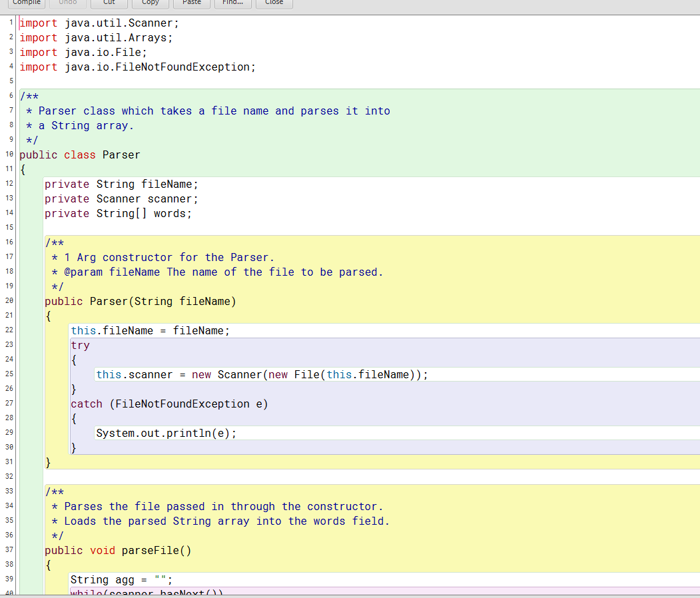This screenshot has width=700, height=598.
Task: Click on 'import java.io.File;' line
Action: pyautogui.click(x=83, y=53)
